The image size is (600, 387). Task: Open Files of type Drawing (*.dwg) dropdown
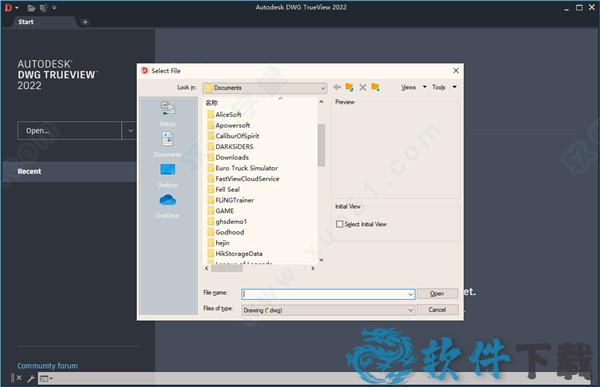[x=328, y=310]
